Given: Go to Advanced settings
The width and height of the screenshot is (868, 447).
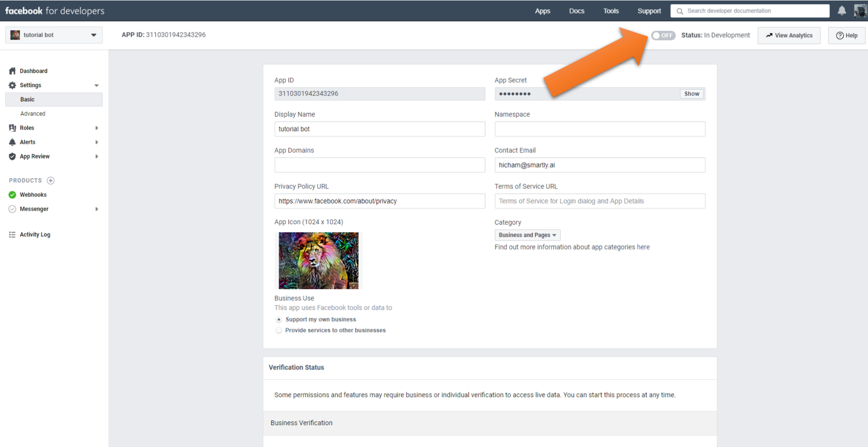Looking at the screenshot, I should (33, 114).
